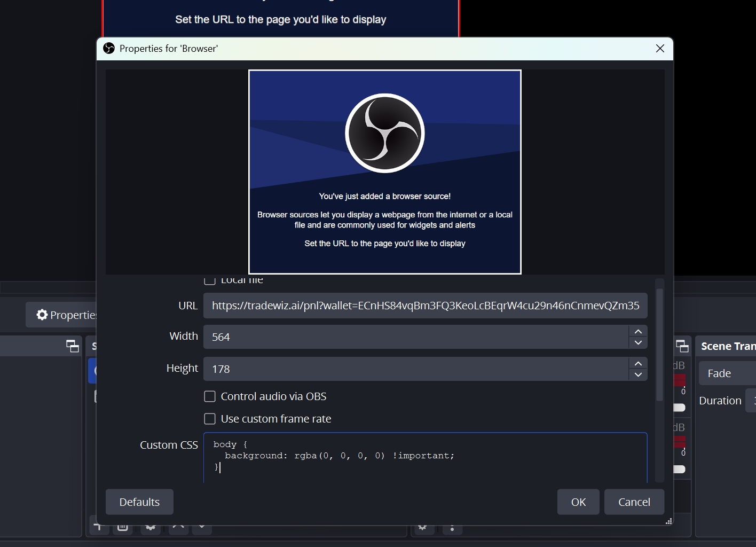The width and height of the screenshot is (756, 547).
Task: Click the Height value field showing 178
Action: [x=416, y=369]
